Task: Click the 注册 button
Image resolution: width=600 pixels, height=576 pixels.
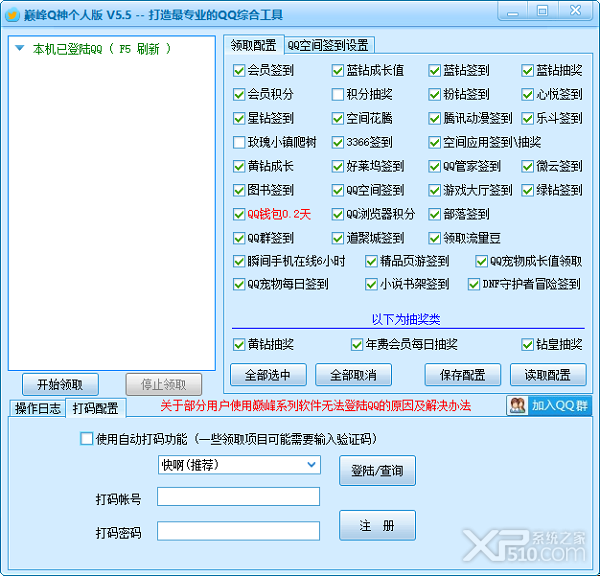Action: pos(377,525)
